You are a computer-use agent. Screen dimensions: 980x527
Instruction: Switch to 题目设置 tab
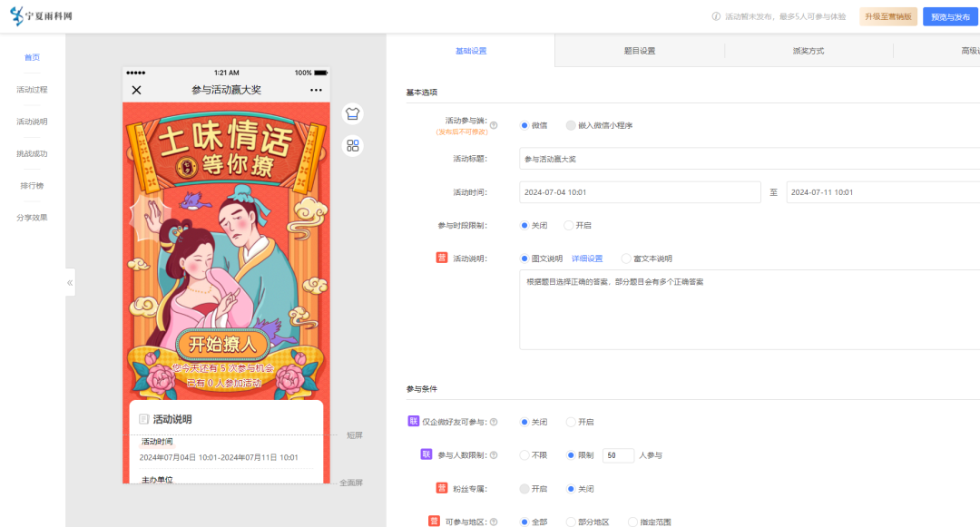click(x=640, y=51)
